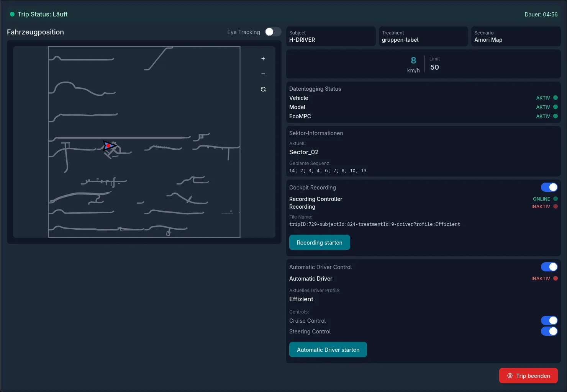Select the tripID file name text

click(375, 224)
